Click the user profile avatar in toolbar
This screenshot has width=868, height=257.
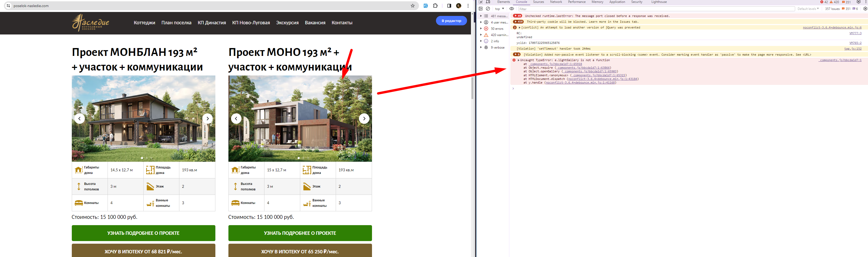point(458,6)
